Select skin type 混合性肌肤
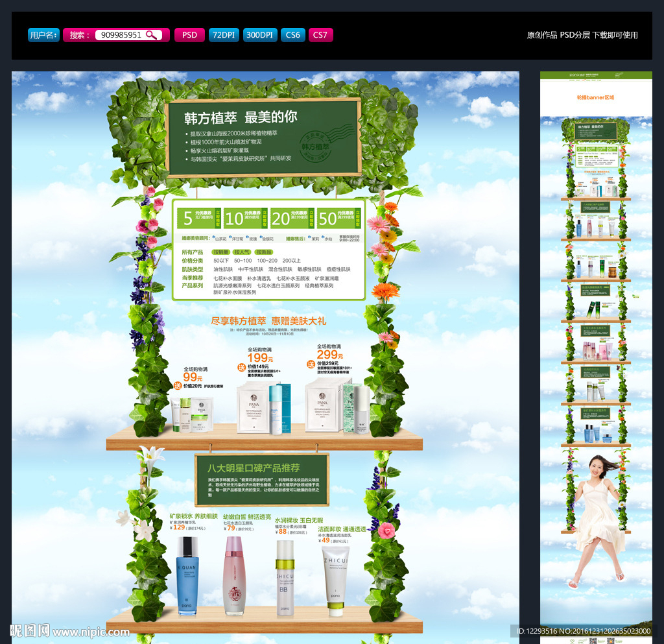The image size is (664, 644). [x=280, y=269]
